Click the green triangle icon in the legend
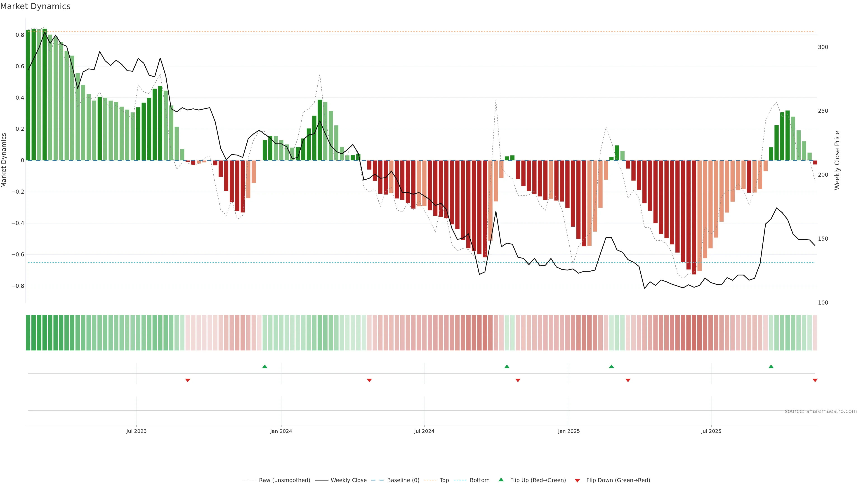This screenshot has height=488, width=868. (501, 480)
